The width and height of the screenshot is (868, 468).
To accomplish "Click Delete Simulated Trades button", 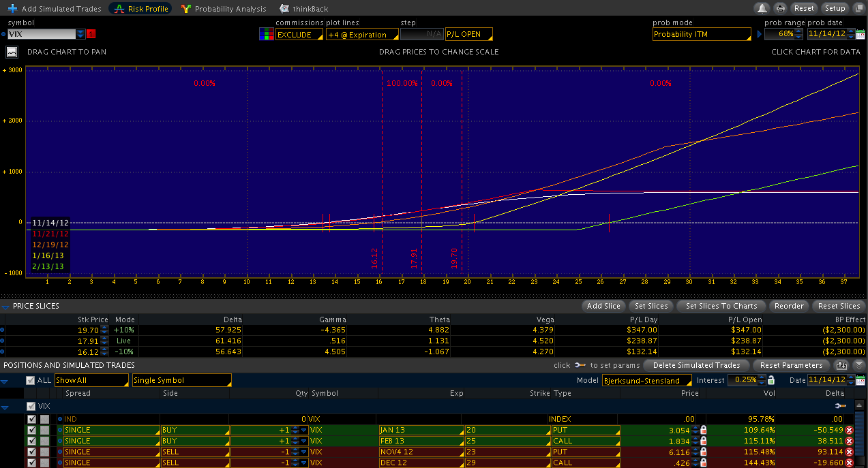I will click(695, 365).
